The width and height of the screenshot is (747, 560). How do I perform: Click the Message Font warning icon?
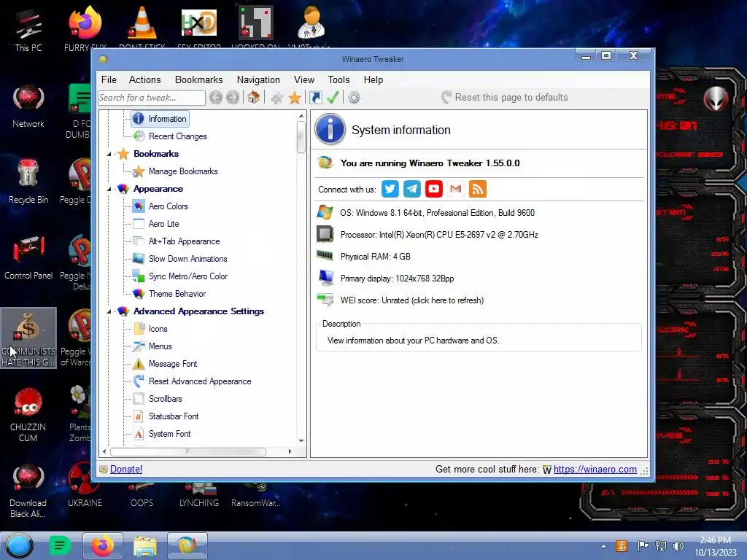tap(139, 364)
